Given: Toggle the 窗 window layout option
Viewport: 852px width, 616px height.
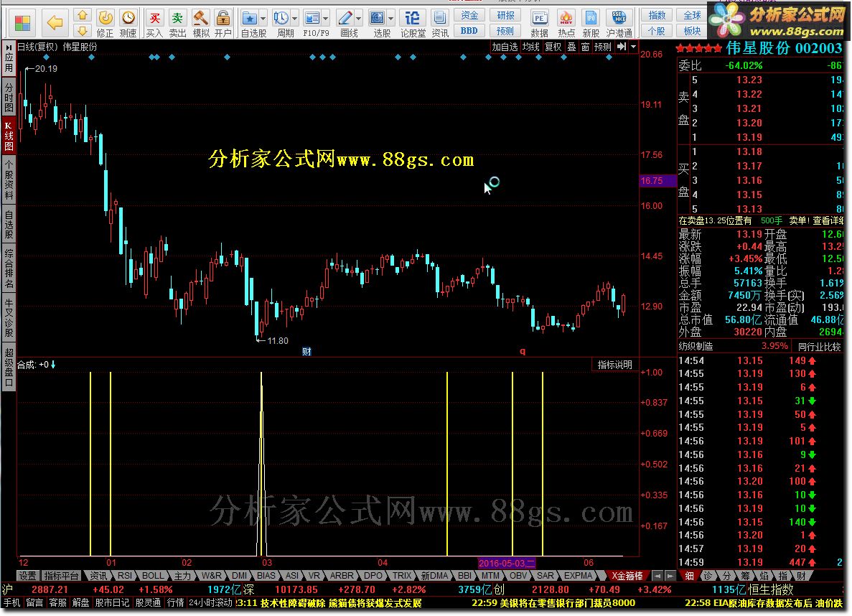Looking at the screenshot, I should 585,47.
